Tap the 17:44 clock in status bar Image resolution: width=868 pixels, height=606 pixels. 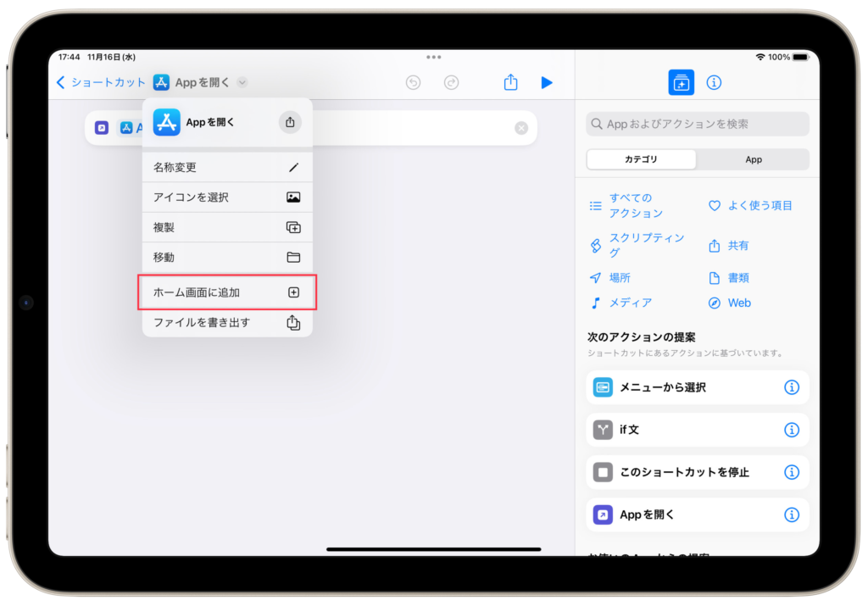70,57
